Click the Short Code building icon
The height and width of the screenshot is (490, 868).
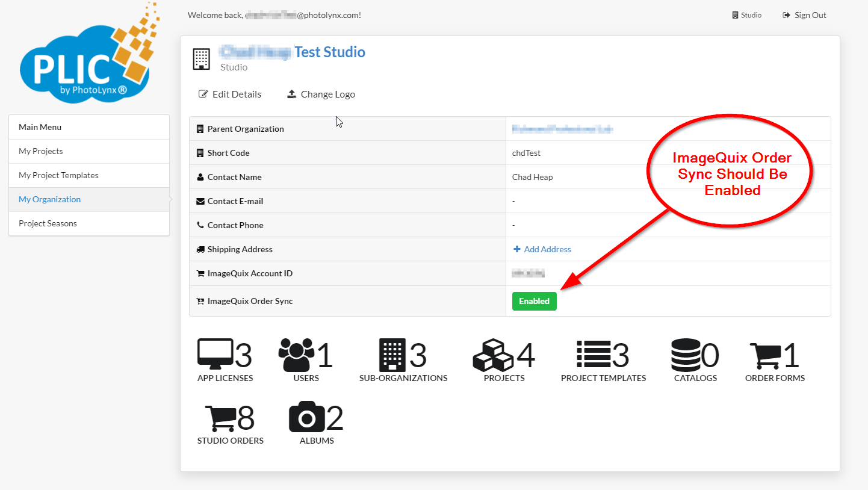200,153
